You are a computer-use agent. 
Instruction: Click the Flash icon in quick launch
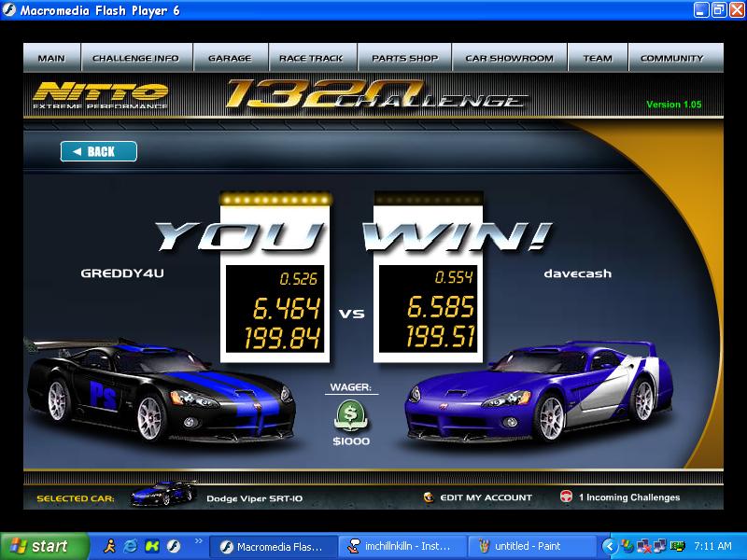[173, 546]
